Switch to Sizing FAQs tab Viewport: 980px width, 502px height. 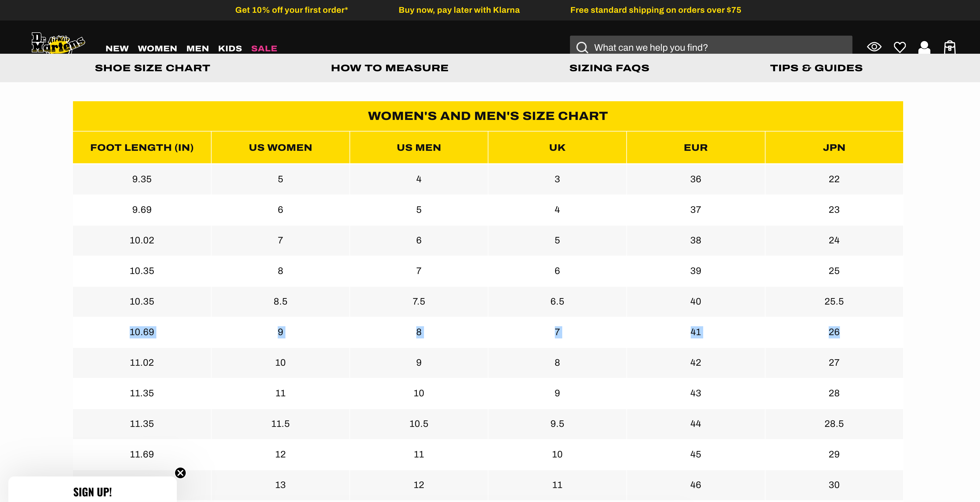pos(609,68)
